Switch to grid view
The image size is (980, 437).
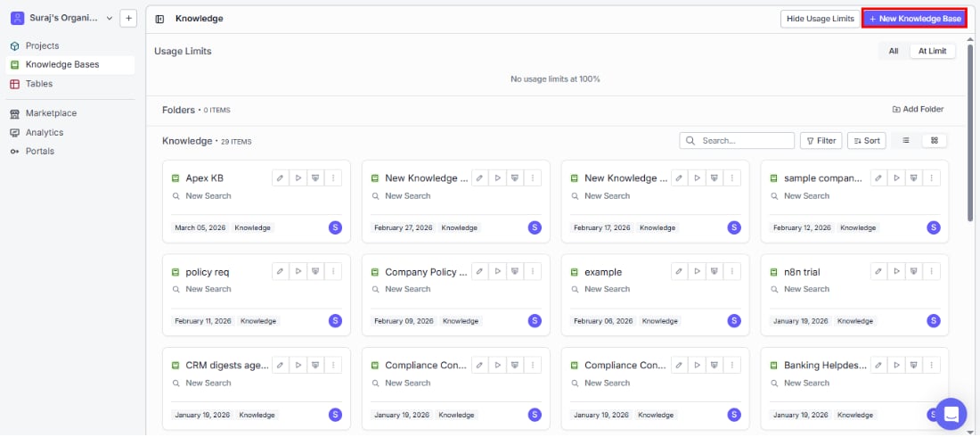pyautogui.click(x=935, y=141)
